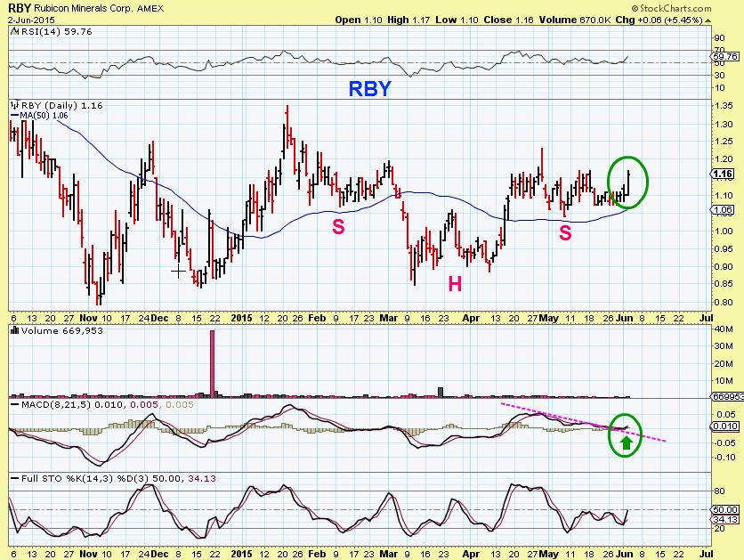Click the MACD line-style icon
This screenshot has height=560, width=744.
(15, 404)
